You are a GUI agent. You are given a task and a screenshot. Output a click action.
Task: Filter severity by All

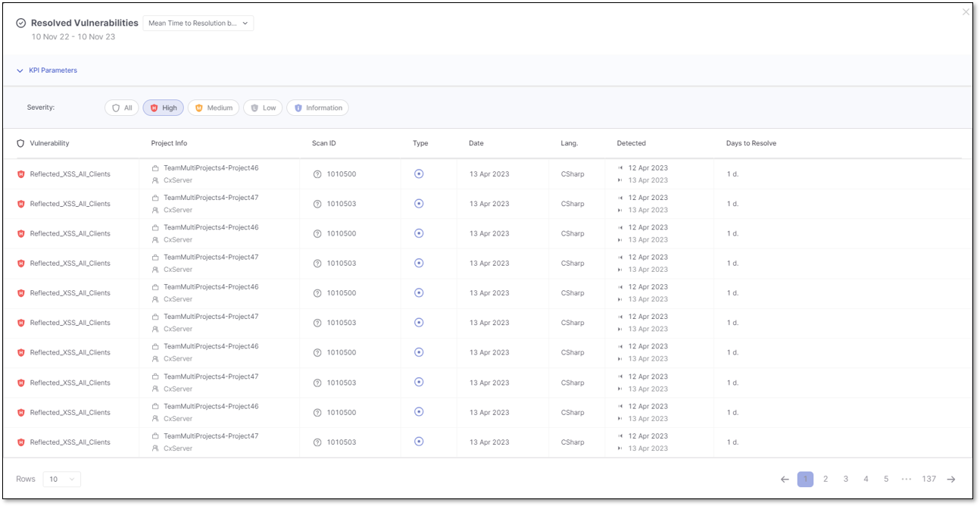[x=122, y=108]
